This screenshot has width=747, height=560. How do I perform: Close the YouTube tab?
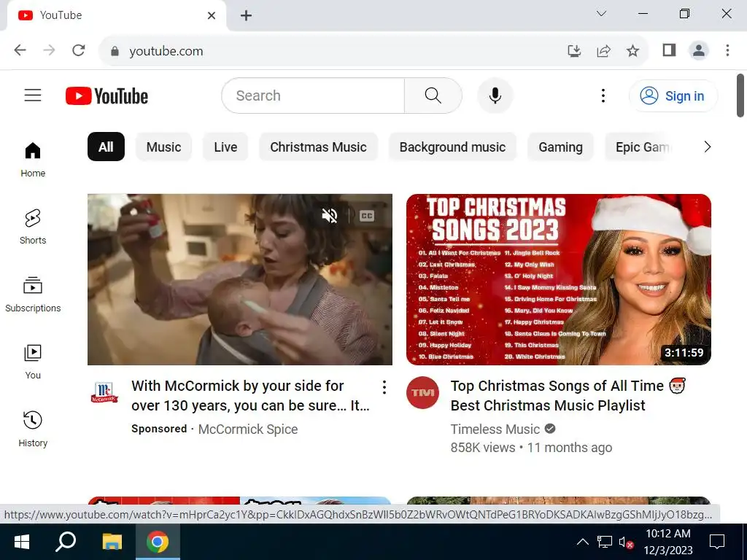point(212,16)
